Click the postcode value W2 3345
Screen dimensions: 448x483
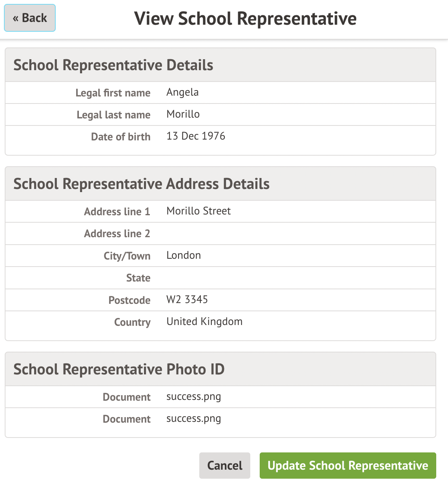187,300
